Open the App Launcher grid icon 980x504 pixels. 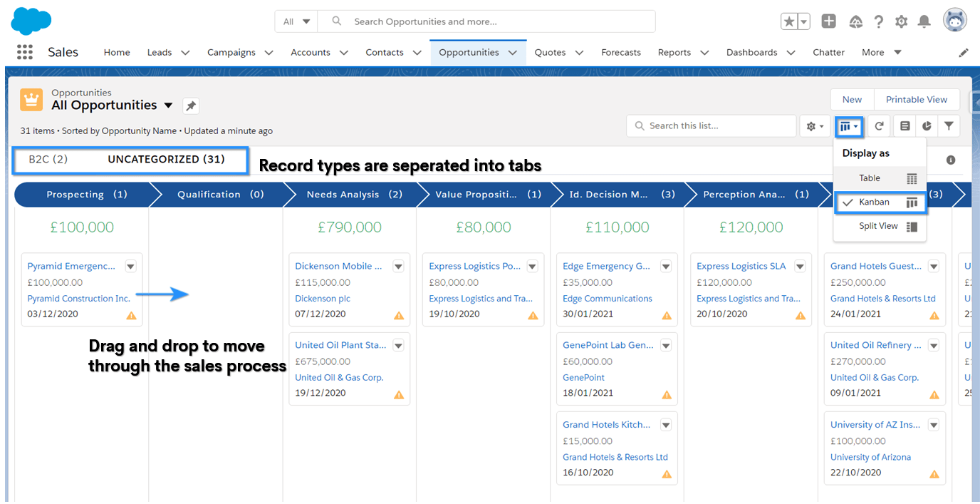tap(25, 52)
